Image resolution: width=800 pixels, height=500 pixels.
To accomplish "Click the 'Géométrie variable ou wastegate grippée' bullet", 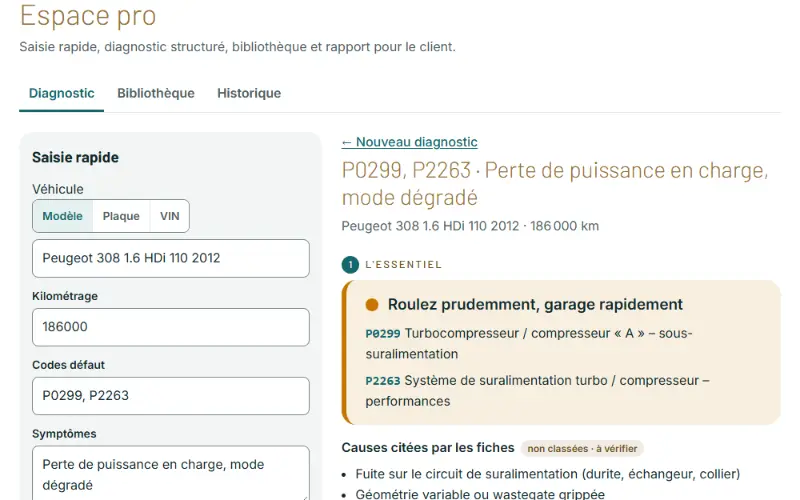I will (x=480, y=494).
